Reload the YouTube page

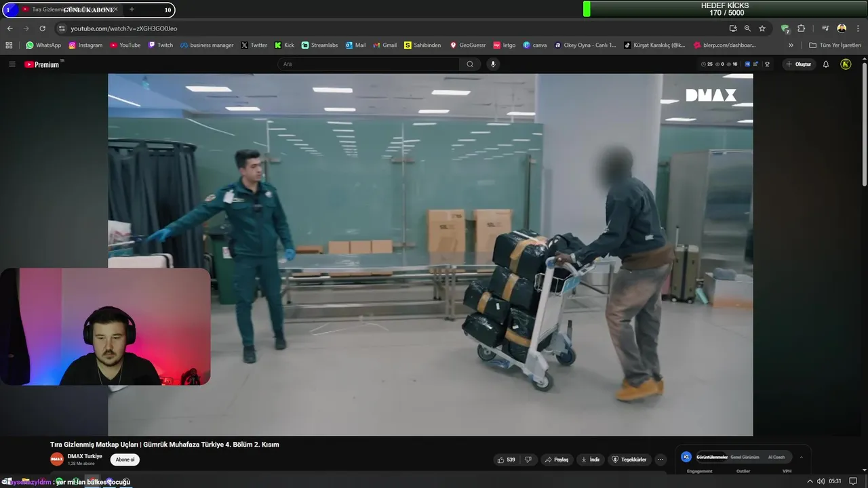[42, 28]
